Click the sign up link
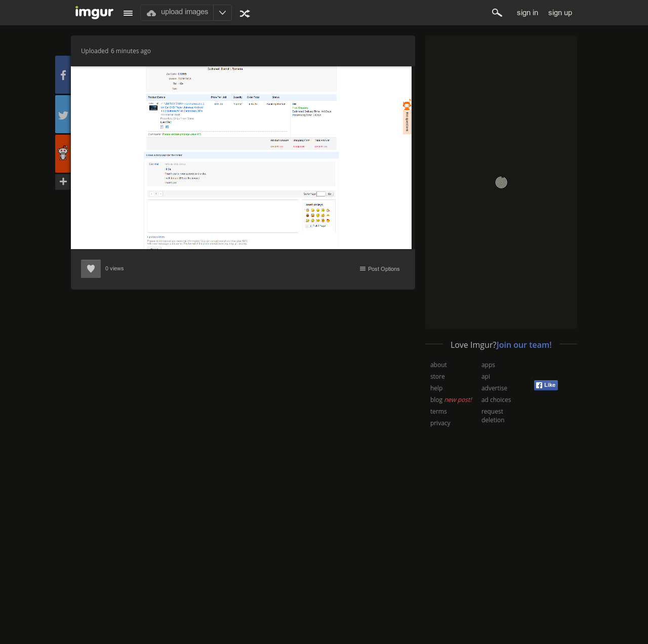 tap(560, 13)
